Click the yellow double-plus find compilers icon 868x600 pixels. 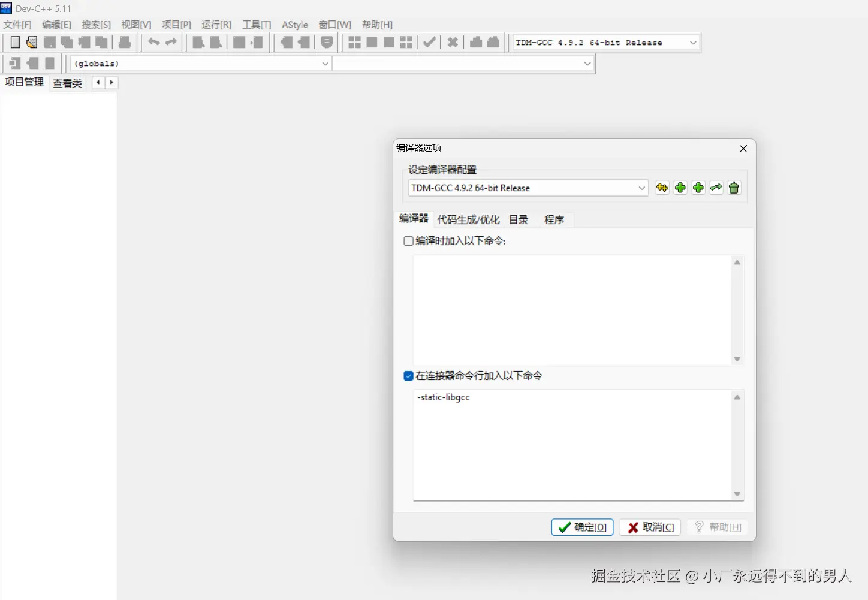662,188
